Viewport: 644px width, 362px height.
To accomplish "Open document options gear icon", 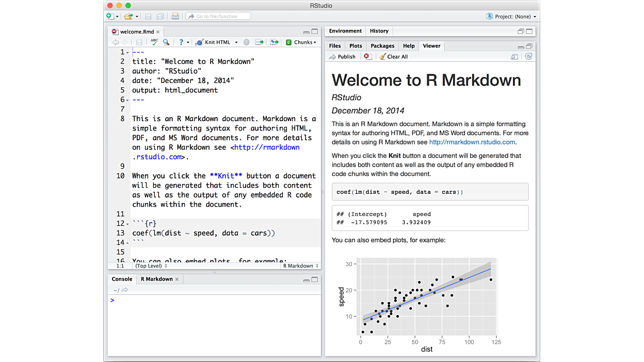I will [x=246, y=42].
